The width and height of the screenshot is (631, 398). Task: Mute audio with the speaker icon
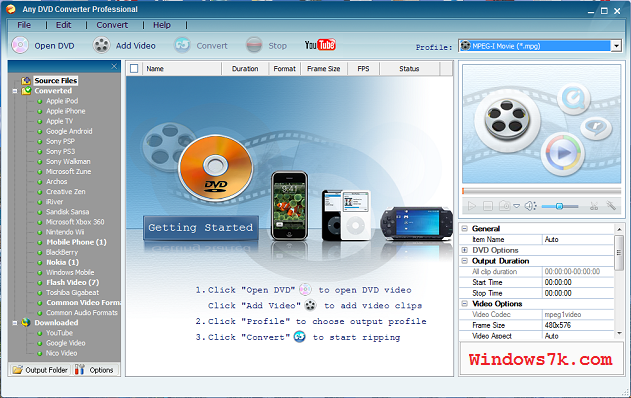point(530,206)
